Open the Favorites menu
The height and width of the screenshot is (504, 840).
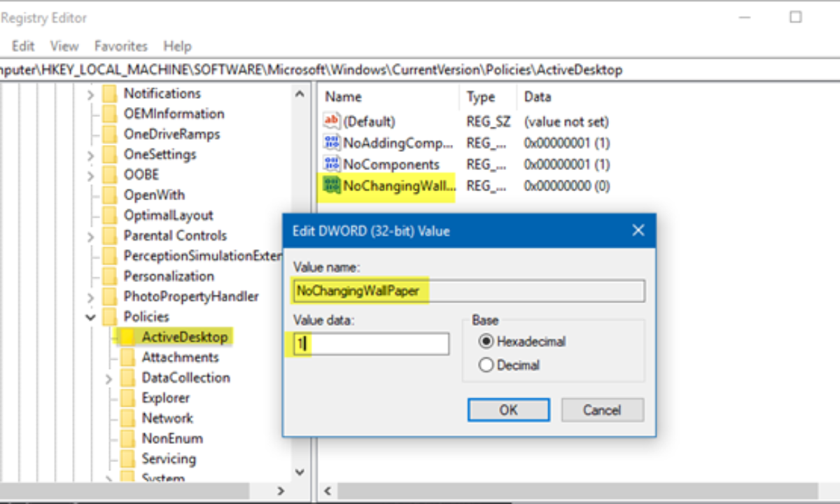[x=121, y=46]
